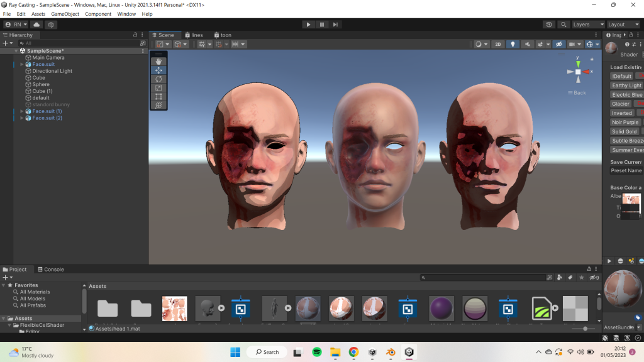The width and height of the screenshot is (644, 362).
Task: Toggle scene audio mute
Action: (528, 45)
